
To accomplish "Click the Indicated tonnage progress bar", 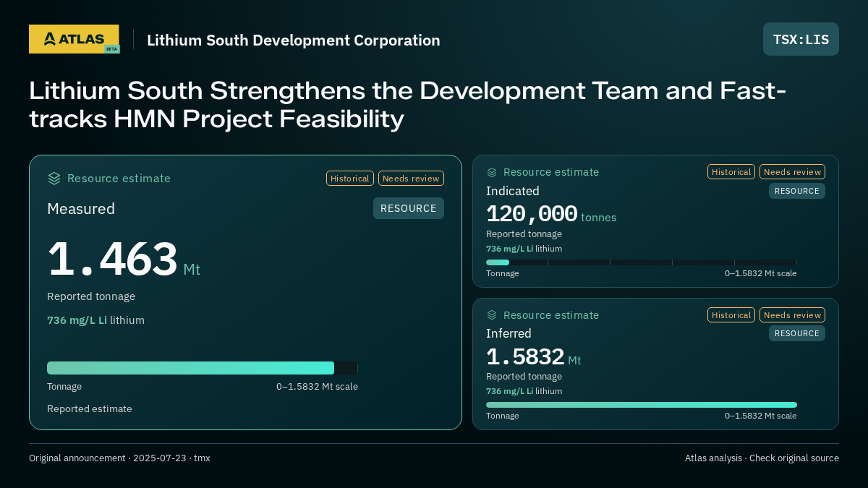I will pyautogui.click(x=642, y=262).
